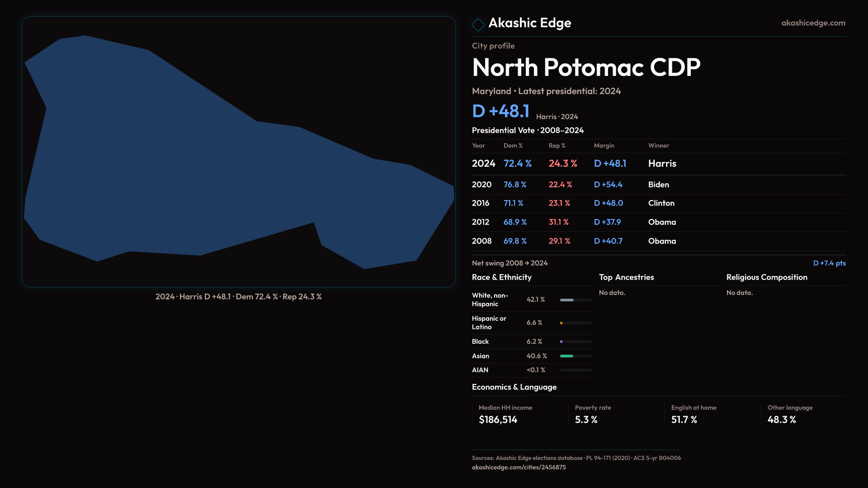The width and height of the screenshot is (868, 488).
Task: Click the D +48.1 headline margin
Action: click(500, 111)
